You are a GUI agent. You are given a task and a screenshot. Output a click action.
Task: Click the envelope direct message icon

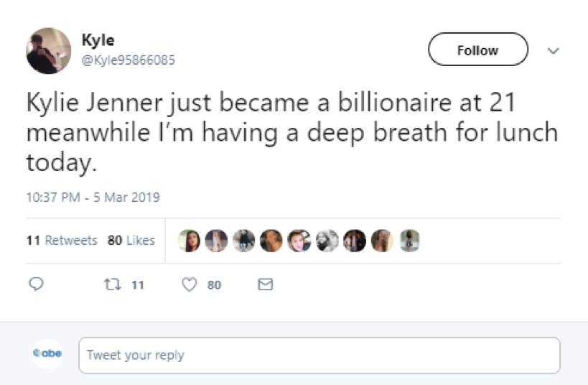coord(265,285)
